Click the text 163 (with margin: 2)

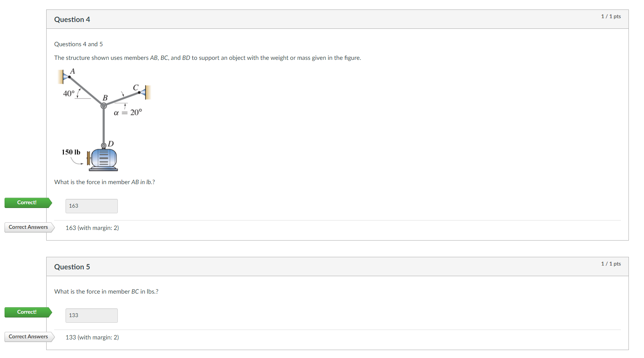[x=92, y=228]
